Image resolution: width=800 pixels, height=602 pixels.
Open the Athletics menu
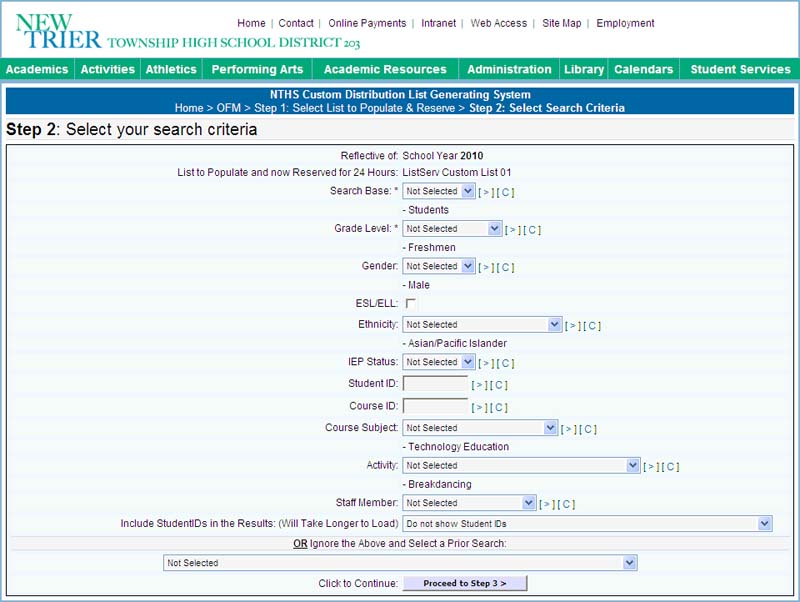tap(171, 69)
